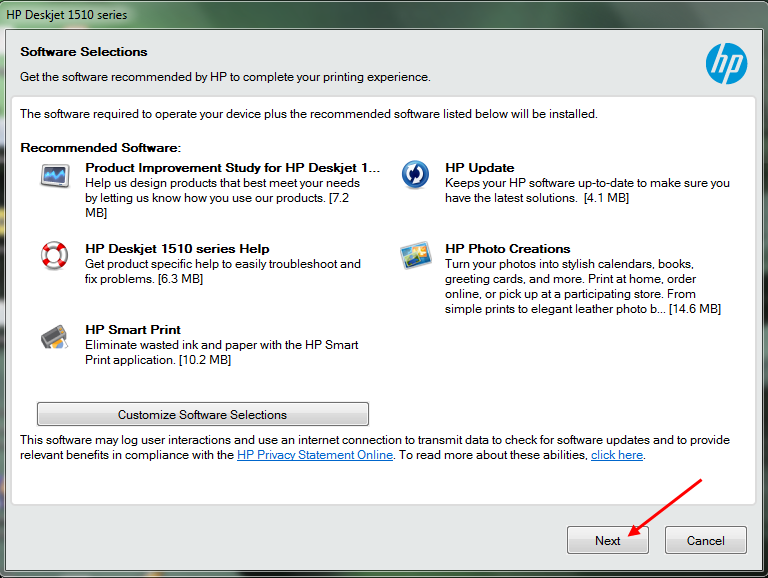Click 'The software required to operate your device' sentence
The image size is (768, 578).
(x=309, y=114)
